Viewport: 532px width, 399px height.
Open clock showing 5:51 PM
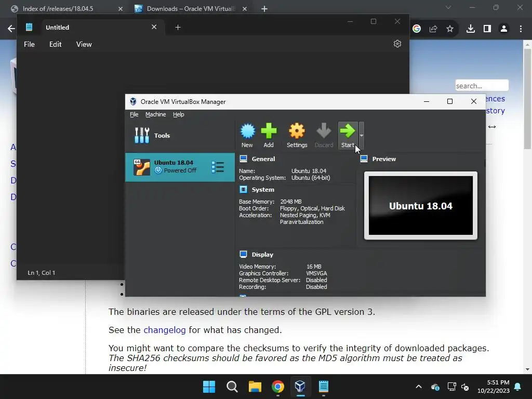point(494,387)
